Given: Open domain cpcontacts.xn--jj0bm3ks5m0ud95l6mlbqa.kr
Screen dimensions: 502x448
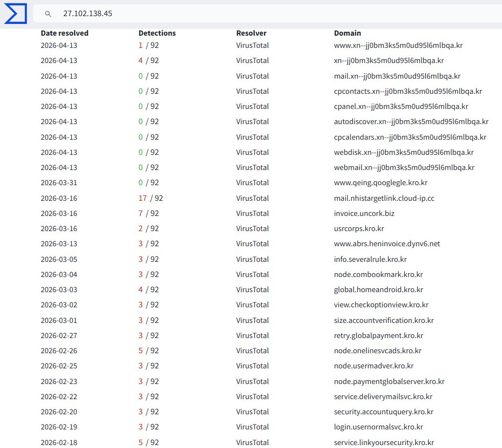Looking at the screenshot, I should pyautogui.click(x=408, y=91).
